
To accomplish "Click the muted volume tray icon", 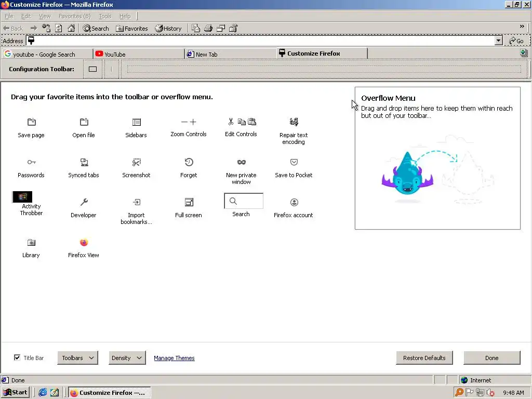I will (490, 393).
